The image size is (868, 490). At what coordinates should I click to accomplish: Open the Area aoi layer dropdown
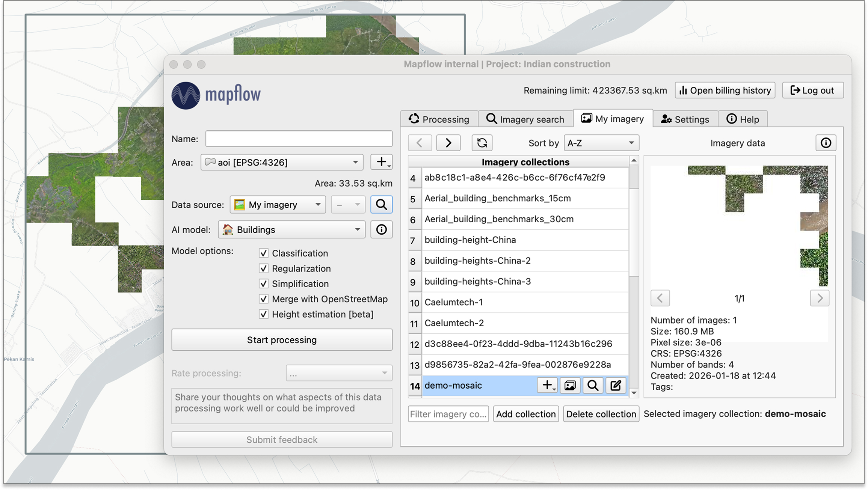[282, 162]
